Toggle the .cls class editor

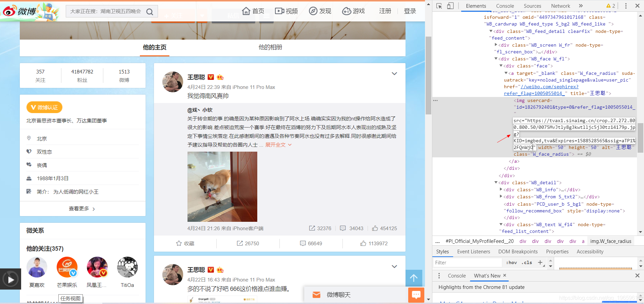(x=527, y=262)
